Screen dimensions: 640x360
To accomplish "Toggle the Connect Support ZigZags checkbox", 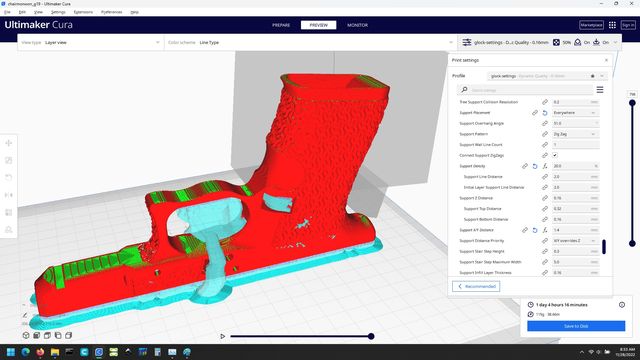I will [555, 155].
